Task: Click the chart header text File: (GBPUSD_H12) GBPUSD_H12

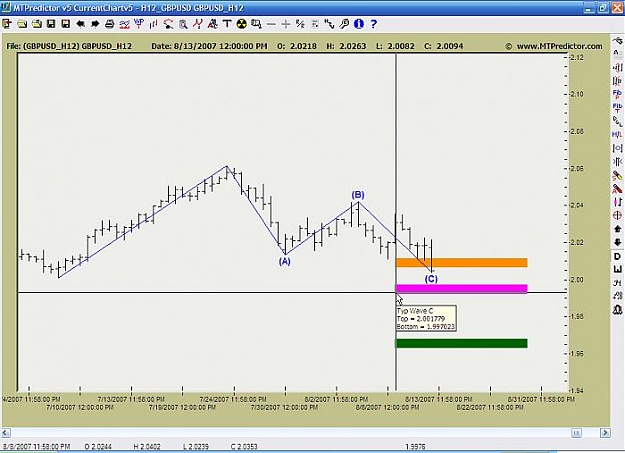Action: coord(69,46)
